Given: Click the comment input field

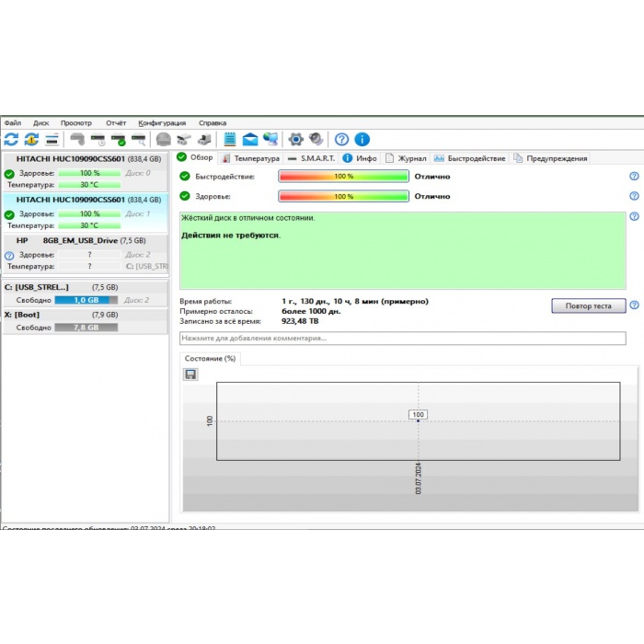Looking at the screenshot, I should [402, 339].
